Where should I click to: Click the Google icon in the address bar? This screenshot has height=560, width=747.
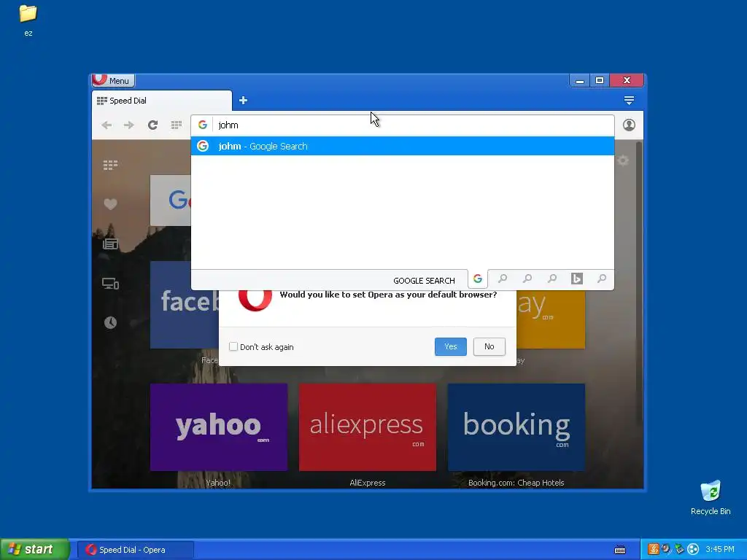(203, 125)
